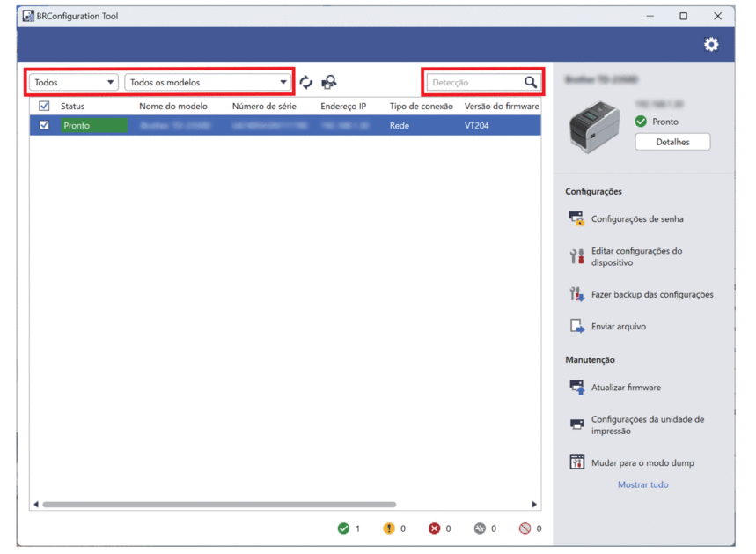This screenshot has width=756, height=554.
Task: Click the horizontal scrollbar thumb of the device list
Action: [x=219, y=505]
